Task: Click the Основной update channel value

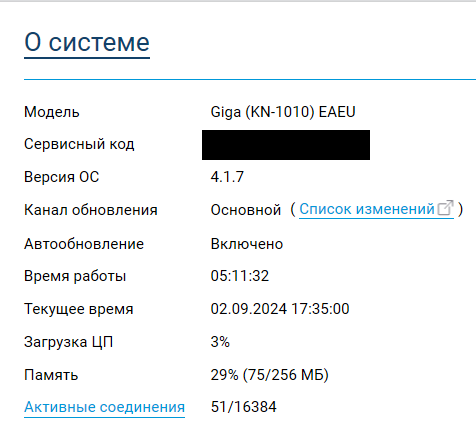Action: coord(246,210)
